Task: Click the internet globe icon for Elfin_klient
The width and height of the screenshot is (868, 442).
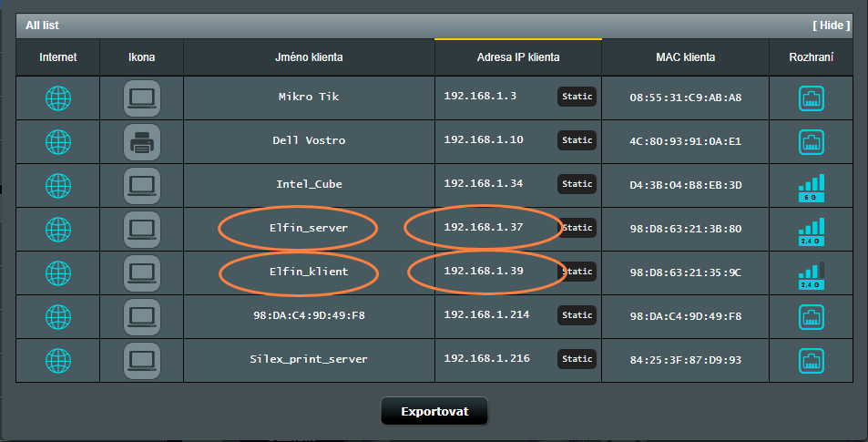Action: point(58,272)
